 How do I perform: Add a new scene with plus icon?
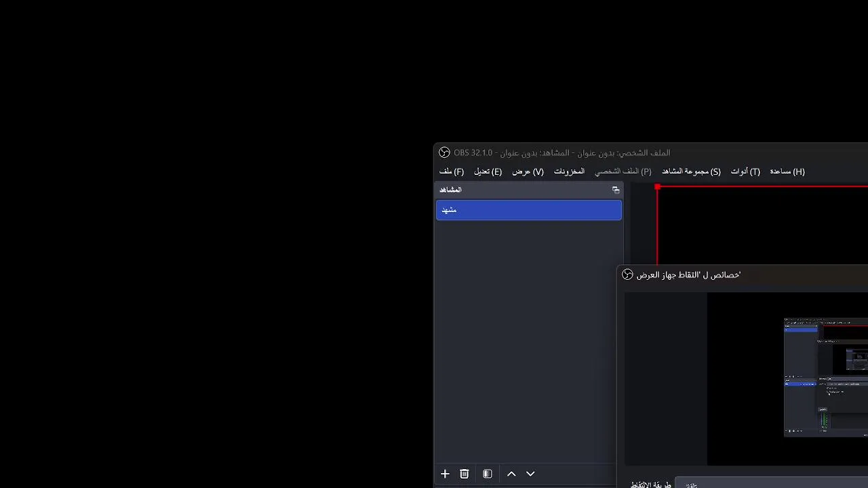tap(445, 474)
